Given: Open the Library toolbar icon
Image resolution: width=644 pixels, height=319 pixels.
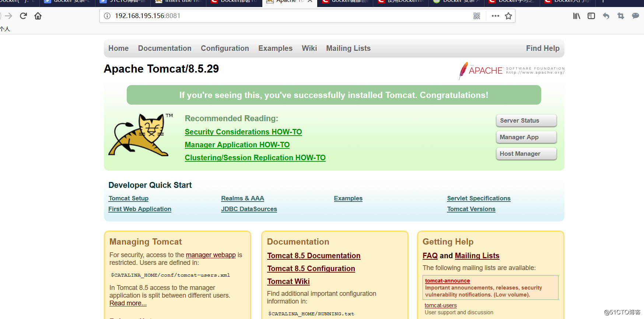Looking at the screenshot, I should click(577, 16).
